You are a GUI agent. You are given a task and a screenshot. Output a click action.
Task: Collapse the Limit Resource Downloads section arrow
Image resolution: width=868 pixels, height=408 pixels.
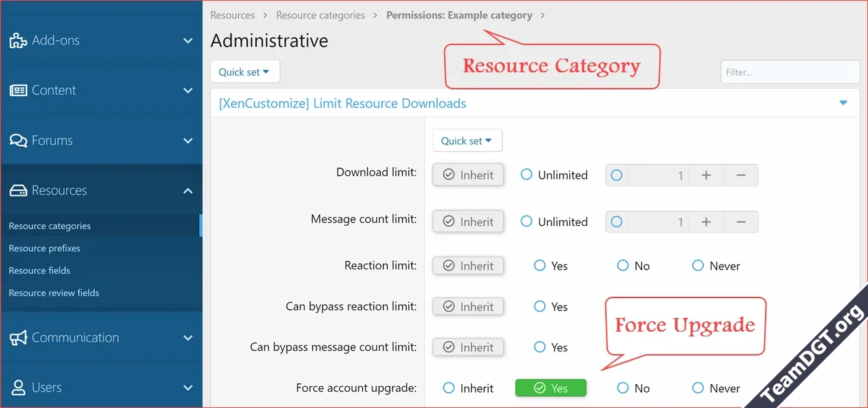pyautogui.click(x=843, y=103)
